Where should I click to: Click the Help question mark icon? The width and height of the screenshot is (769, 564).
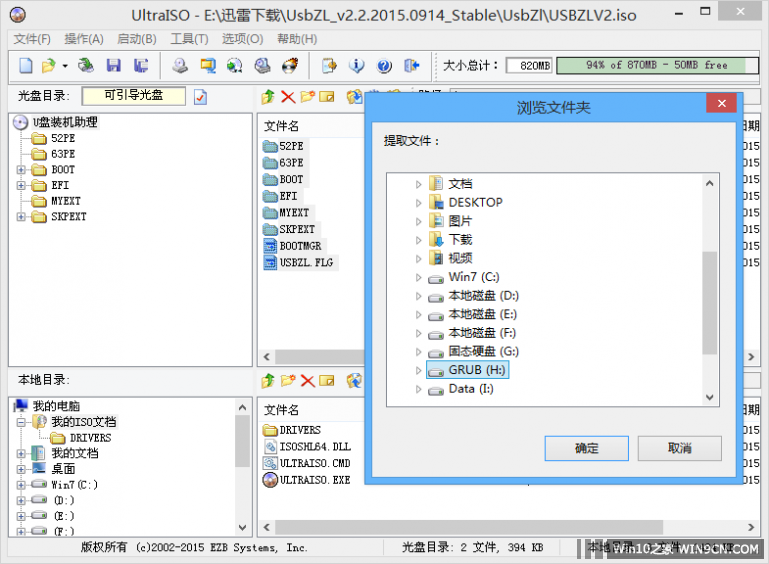384,65
